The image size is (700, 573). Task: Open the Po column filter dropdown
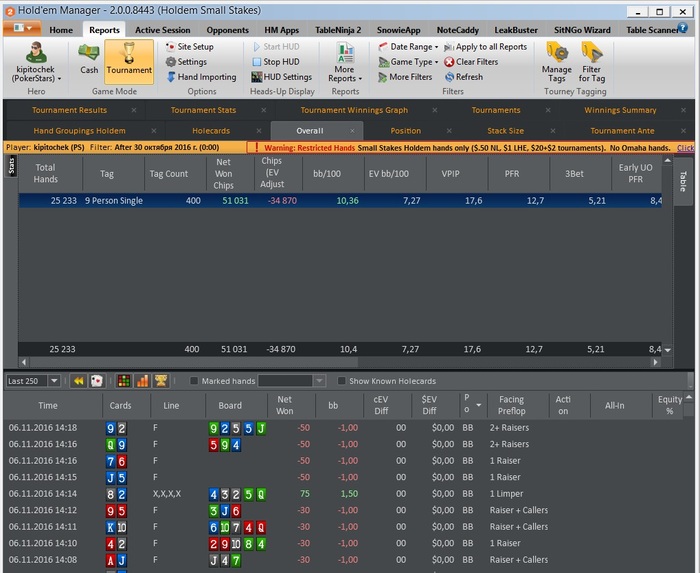[x=479, y=405]
